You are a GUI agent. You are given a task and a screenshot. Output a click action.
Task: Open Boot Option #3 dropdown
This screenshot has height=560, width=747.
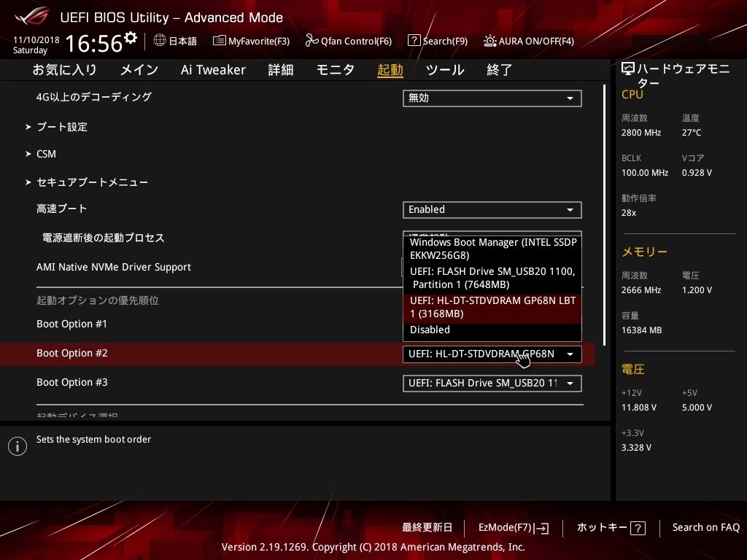point(492,384)
